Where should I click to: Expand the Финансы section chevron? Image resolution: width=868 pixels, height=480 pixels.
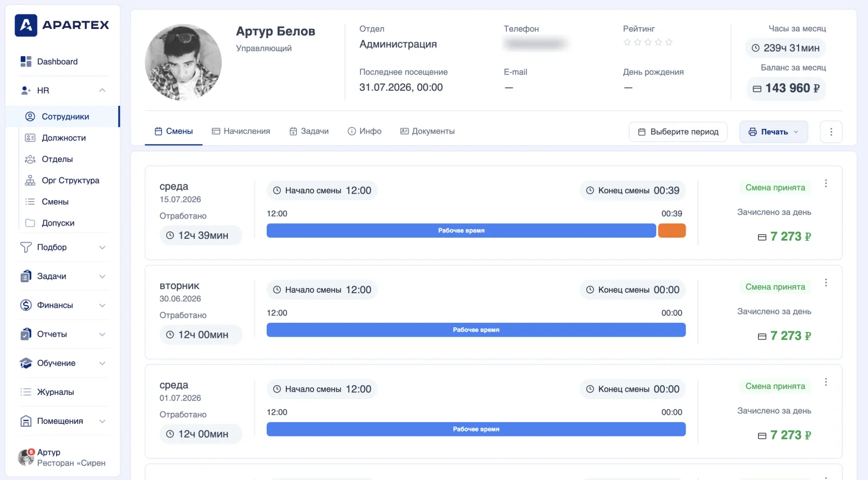click(102, 305)
